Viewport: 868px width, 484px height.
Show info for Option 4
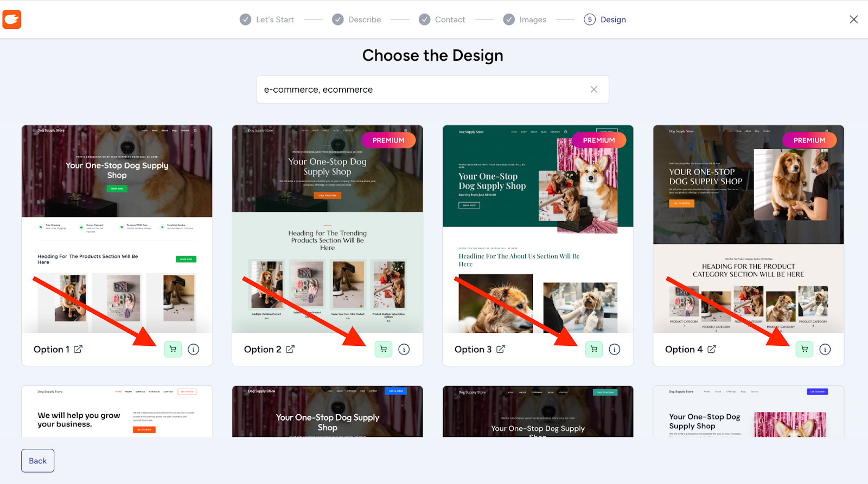tap(825, 350)
